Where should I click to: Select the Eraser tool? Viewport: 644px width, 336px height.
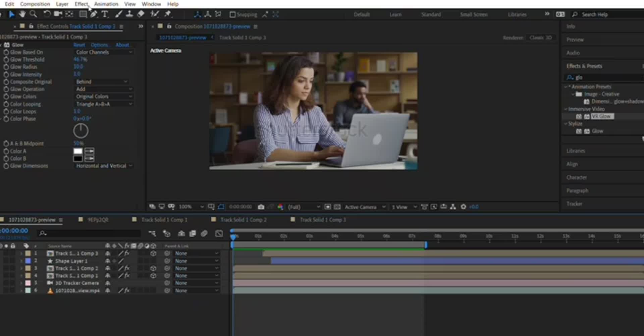[x=141, y=14]
